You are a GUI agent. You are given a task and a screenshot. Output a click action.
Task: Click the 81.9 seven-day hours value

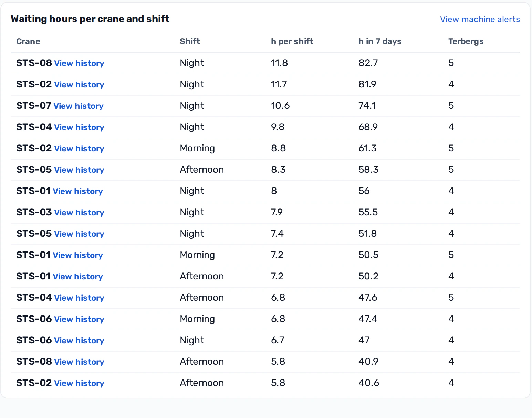pos(367,84)
